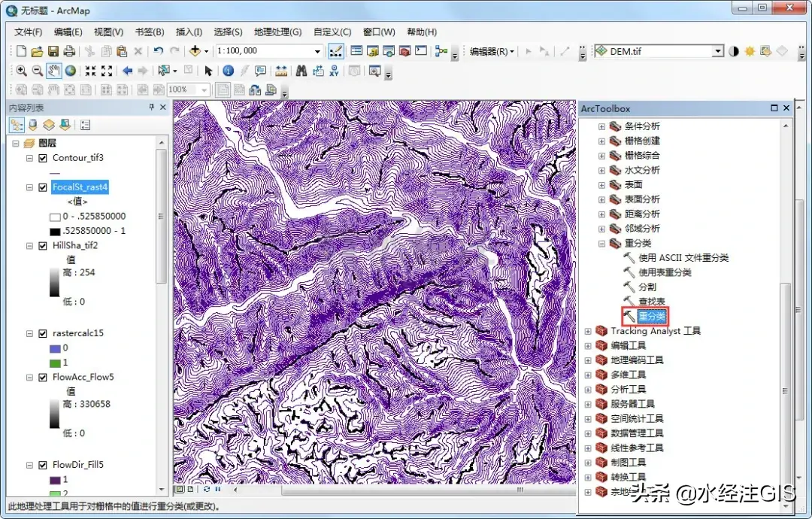812x519 pixels.
Task: Open the DEM.tif layer dropdown
Action: (x=717, y=51)
